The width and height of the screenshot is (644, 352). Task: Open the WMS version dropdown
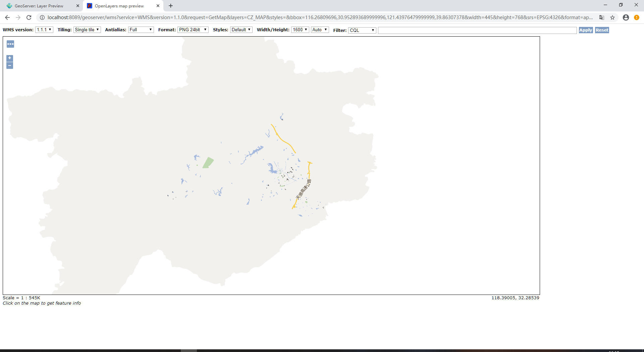(44, 30)
